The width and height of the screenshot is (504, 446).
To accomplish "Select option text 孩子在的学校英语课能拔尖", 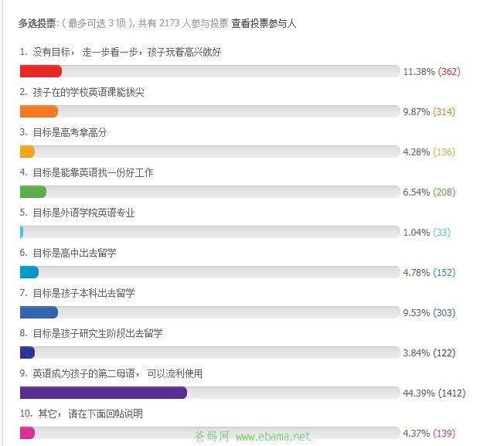I will [x=88, y=92].
